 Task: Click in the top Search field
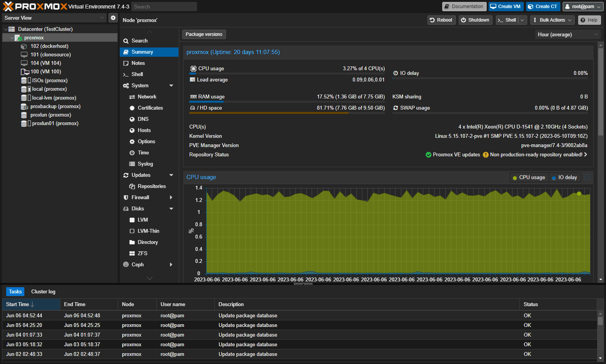click(x=164, y=7)
